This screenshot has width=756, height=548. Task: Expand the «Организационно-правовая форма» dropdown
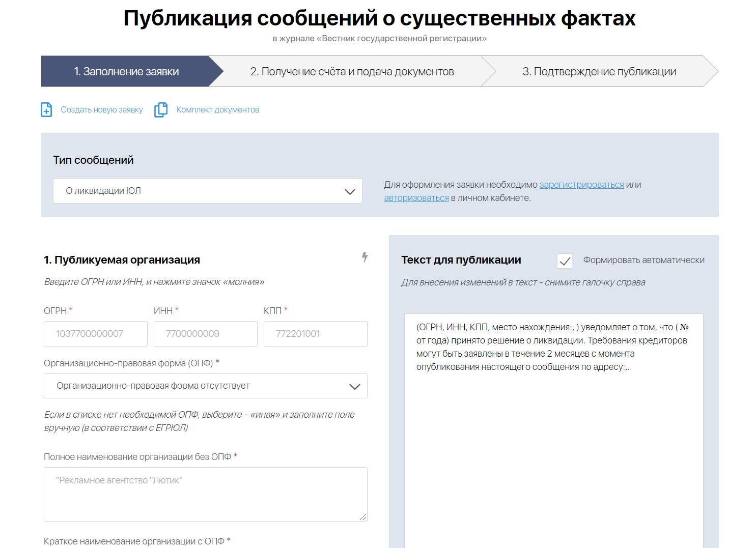[x=205, y=386]
